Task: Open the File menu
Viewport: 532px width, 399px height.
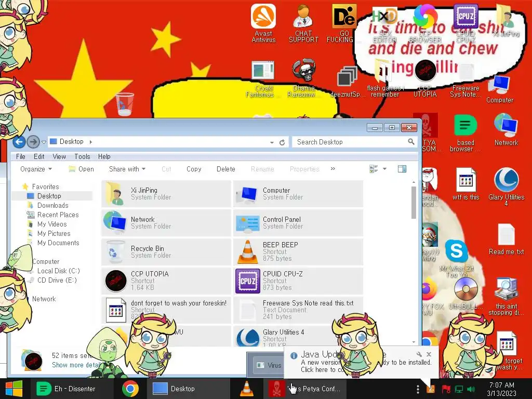Action: [x=21, y=156]
